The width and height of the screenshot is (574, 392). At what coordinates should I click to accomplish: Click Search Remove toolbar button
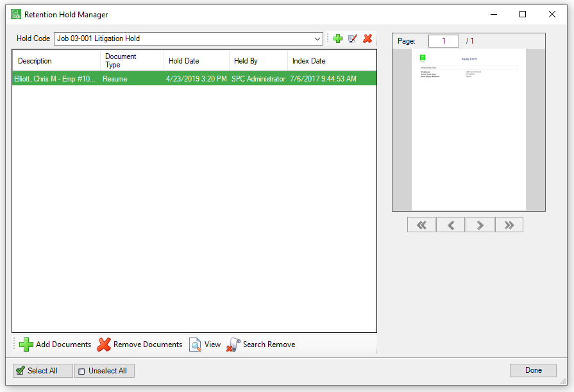[x=260, y=345]
